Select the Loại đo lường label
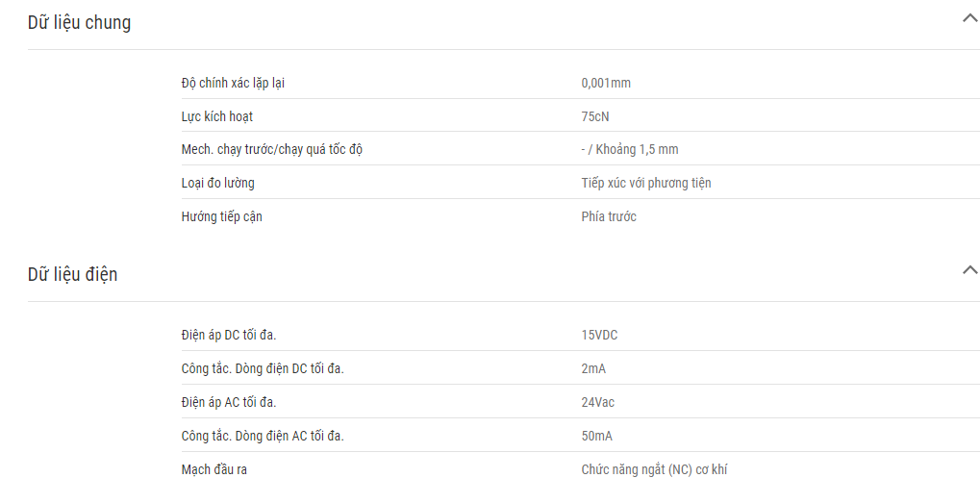This screenshot has width=980, height=503. pos(217,183)
